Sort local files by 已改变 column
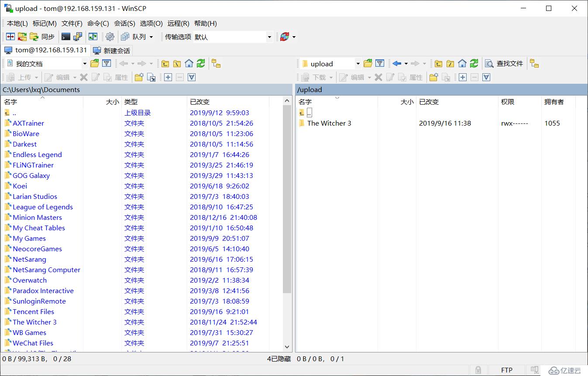The image size is (588, 376). pyautogui.click(x=228, y=102)
